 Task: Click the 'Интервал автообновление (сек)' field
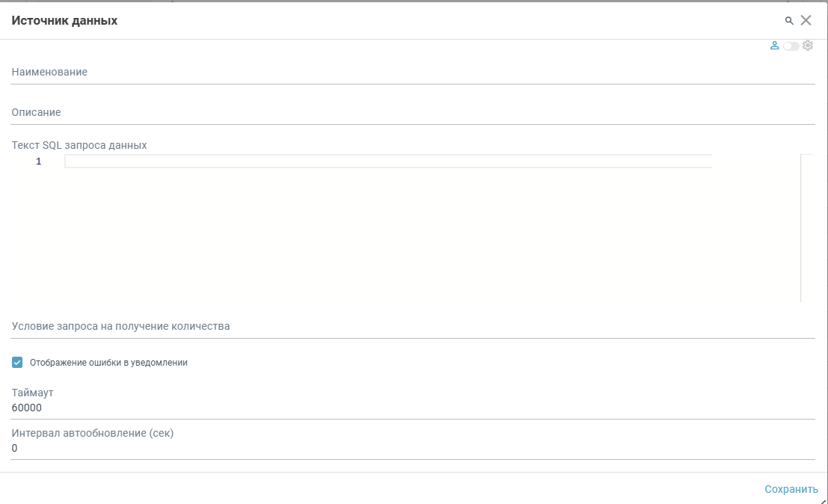coord(299,449)
